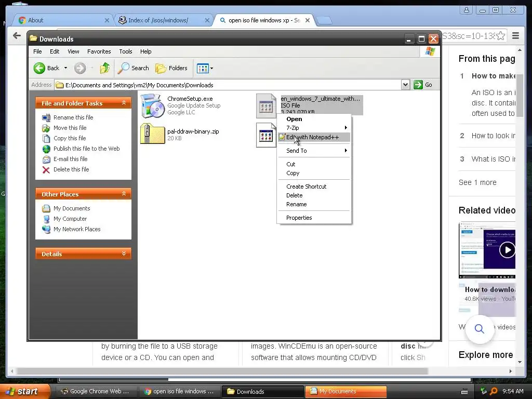Click the tray magnifier icon

pos(494,391)
